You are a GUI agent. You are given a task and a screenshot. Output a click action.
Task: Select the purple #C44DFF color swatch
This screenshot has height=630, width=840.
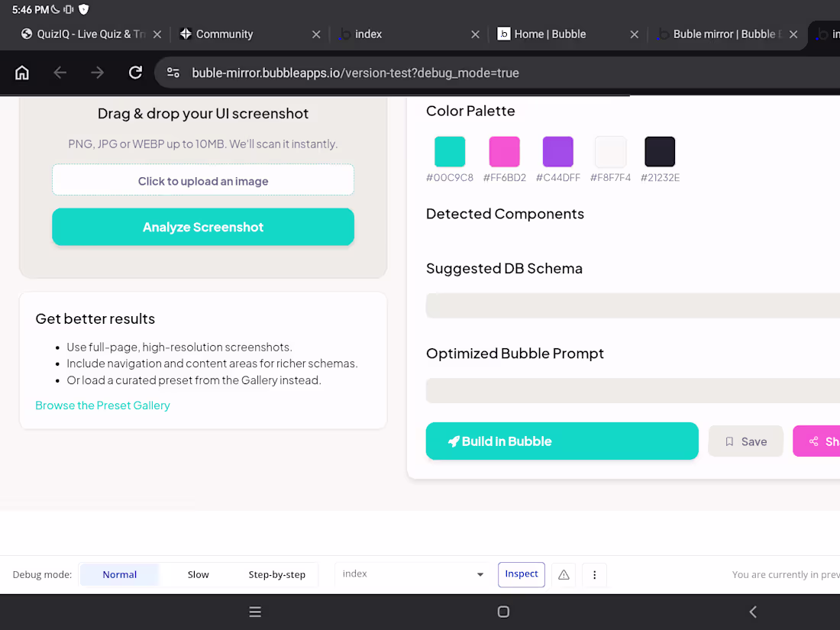pos(557,152)
